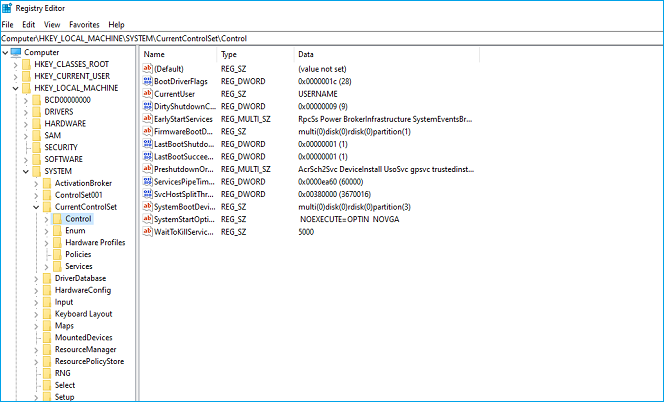Image resolution: width=664 pixels, height=402 pixels.
Task: Click the string value icon next to CurrentUser
Action: [148, 93]
